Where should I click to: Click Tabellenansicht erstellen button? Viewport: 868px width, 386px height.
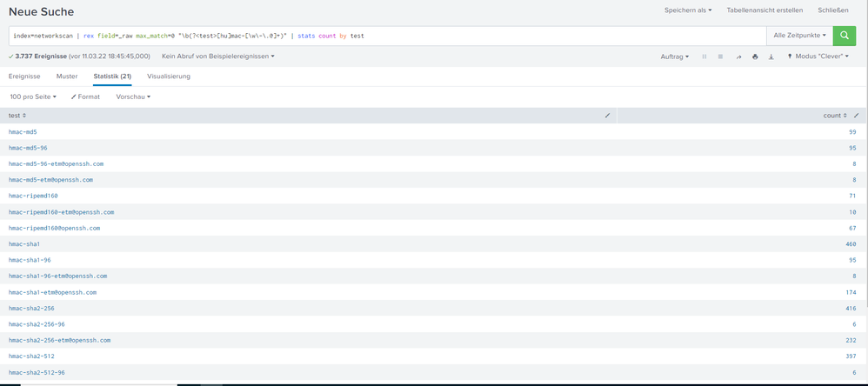765,10
